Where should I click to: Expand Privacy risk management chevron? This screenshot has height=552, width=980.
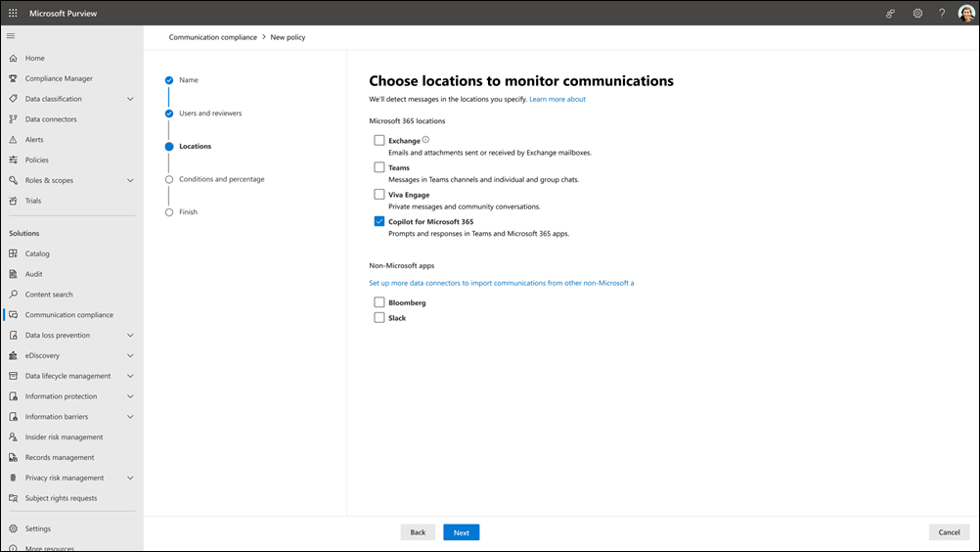[130, 478]
